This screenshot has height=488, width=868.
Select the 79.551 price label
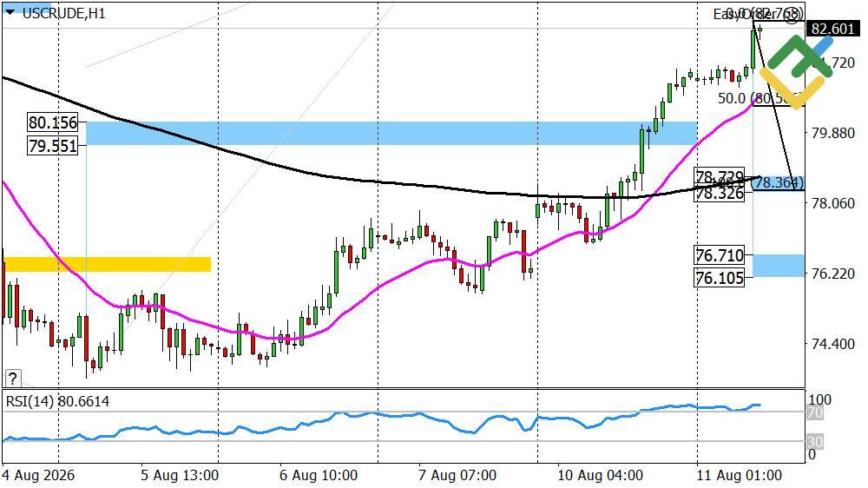click(x=53, y=146)
